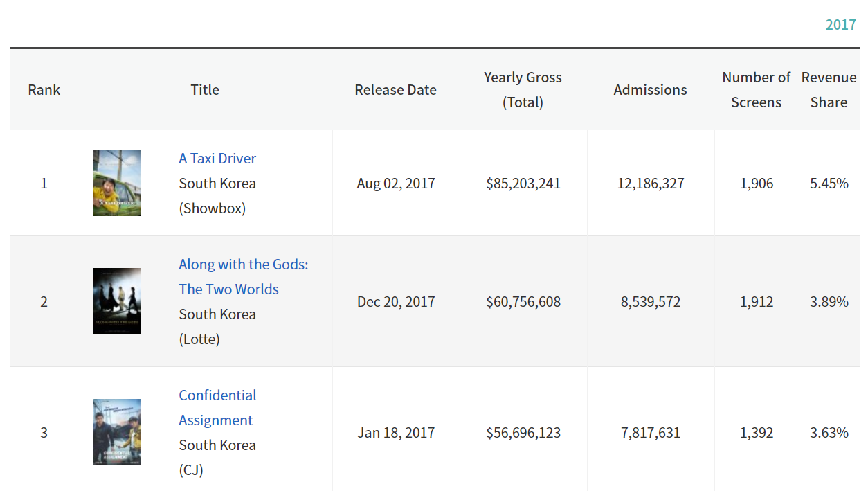Click the $85,203,241 yearly gross cell

click(x=523, y=184)
